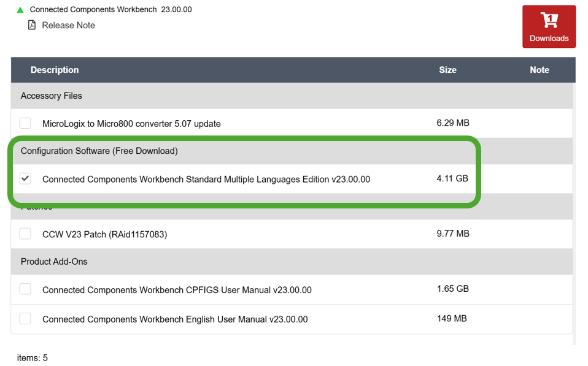Viewport: 588px width, 366px height.
Task: Uncheck Standard Multiple Languages Edition checkbox
Action: coord(25,179)
